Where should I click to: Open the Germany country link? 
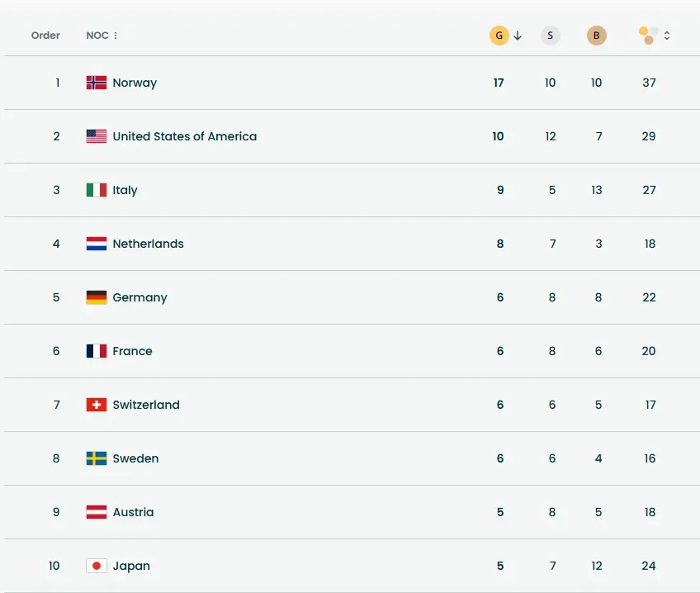(x=140, y=297)
